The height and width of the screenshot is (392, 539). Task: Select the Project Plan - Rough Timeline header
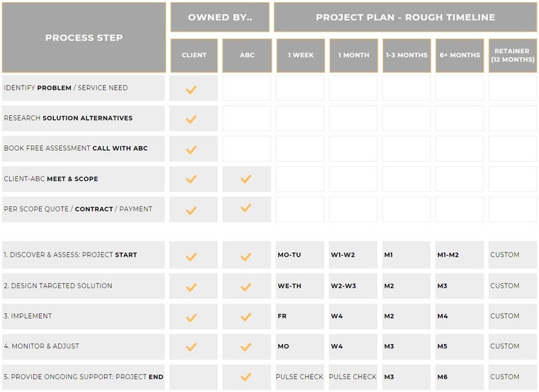point(405,18)
